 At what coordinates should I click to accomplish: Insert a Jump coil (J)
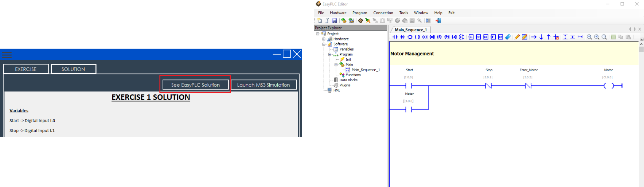point(454,37)
